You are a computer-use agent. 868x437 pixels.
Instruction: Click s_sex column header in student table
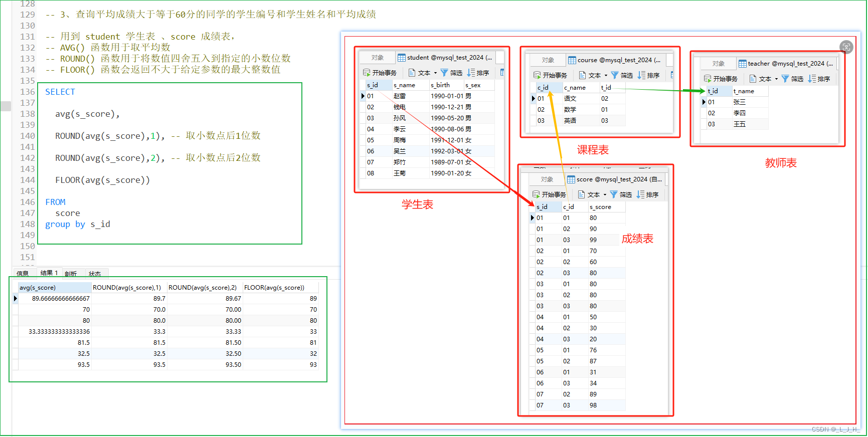(479, 85)
